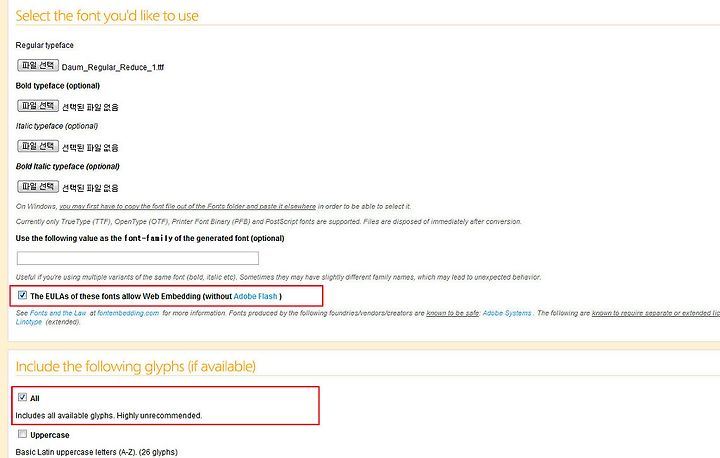Open the Linotype link
This screenshot has height=458, width=720.
29,322
